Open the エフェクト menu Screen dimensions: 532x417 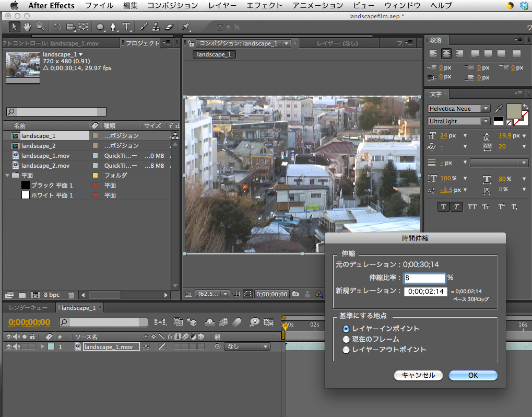point(264,5)
